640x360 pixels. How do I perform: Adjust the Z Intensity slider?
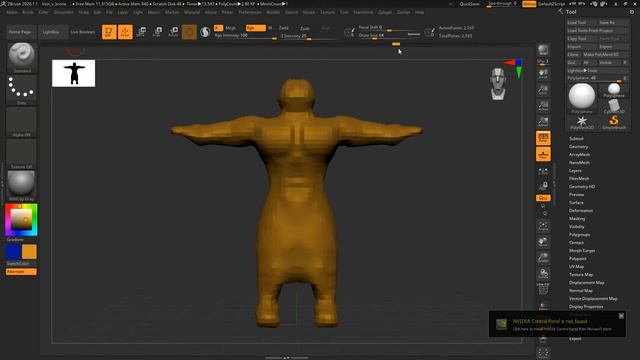309,36
